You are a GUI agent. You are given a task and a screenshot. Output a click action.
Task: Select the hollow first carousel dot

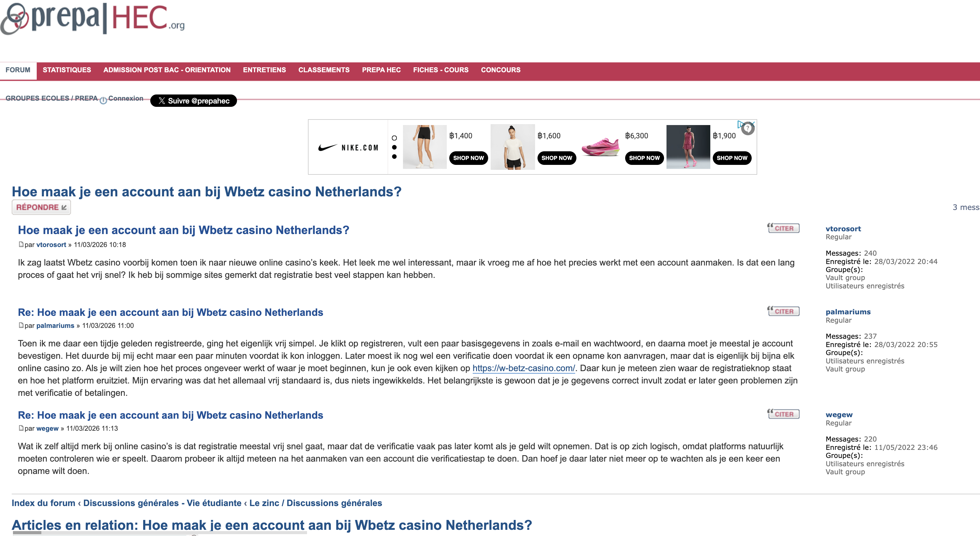point(394,138)
